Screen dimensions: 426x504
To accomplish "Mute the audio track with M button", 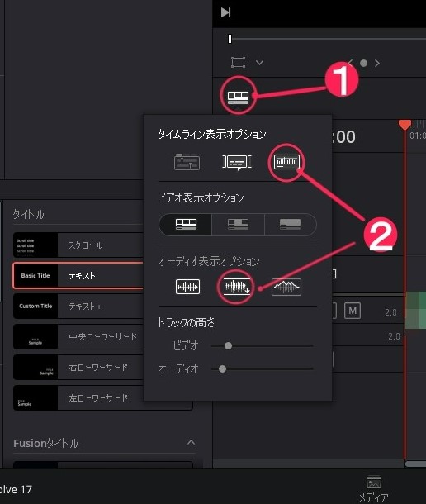I will click(x=353, y=311).
